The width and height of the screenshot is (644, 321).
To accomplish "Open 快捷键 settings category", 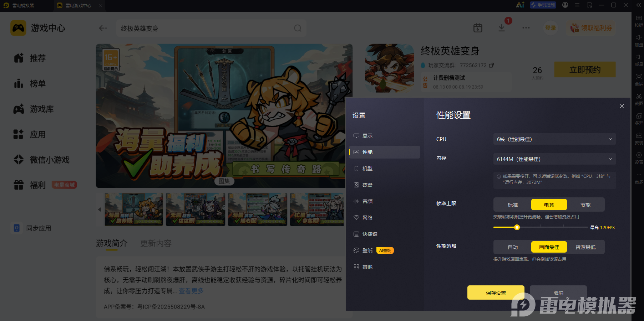I will [x=385, y=234].
